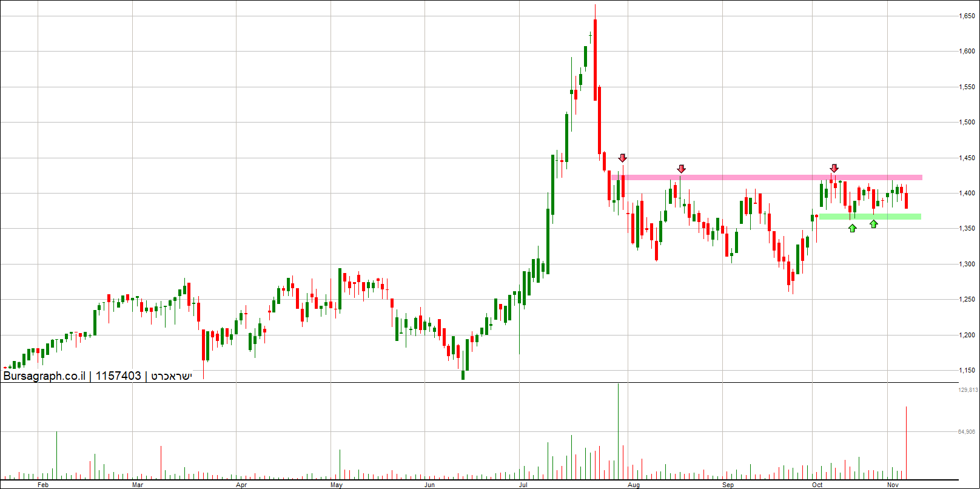Viewport: 980px width, 489px height.
Task: Select the 1,250 price level label
Action: 967,300
